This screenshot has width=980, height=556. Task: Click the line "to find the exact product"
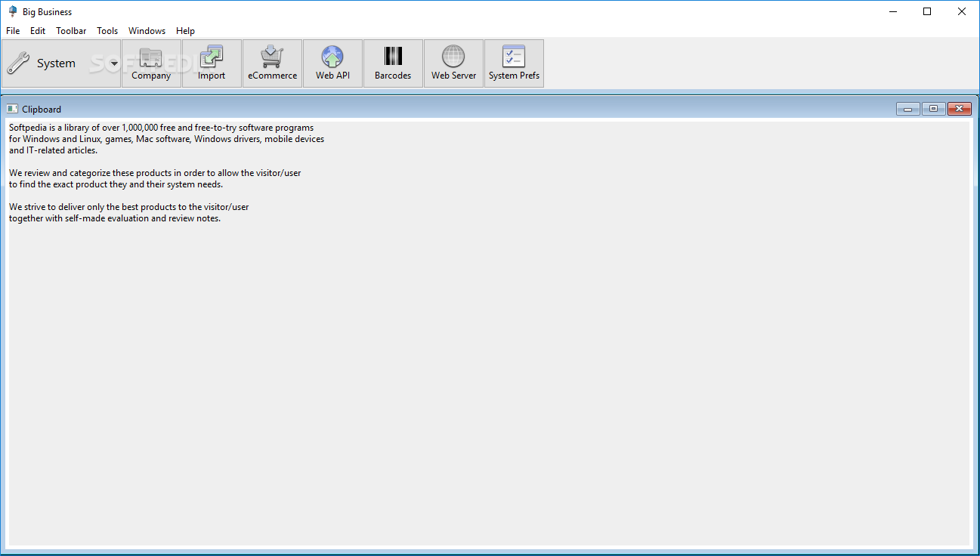coord(116,184)
